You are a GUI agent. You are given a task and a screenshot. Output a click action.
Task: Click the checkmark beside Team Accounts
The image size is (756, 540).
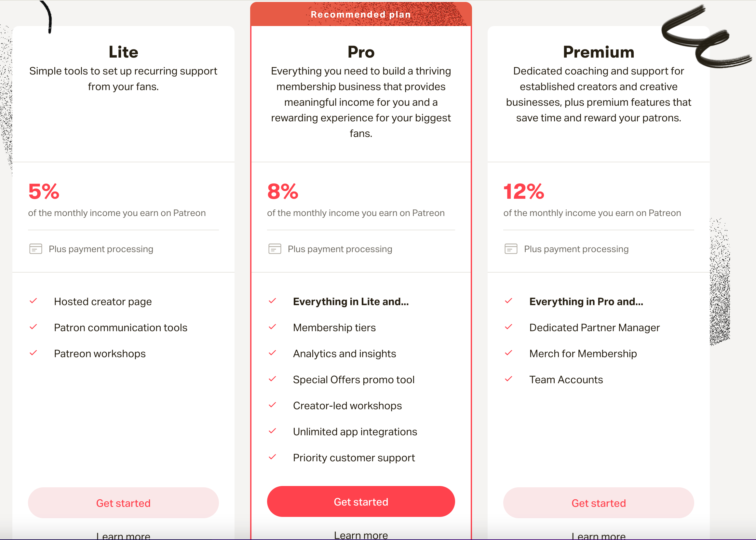coord(508,379)
